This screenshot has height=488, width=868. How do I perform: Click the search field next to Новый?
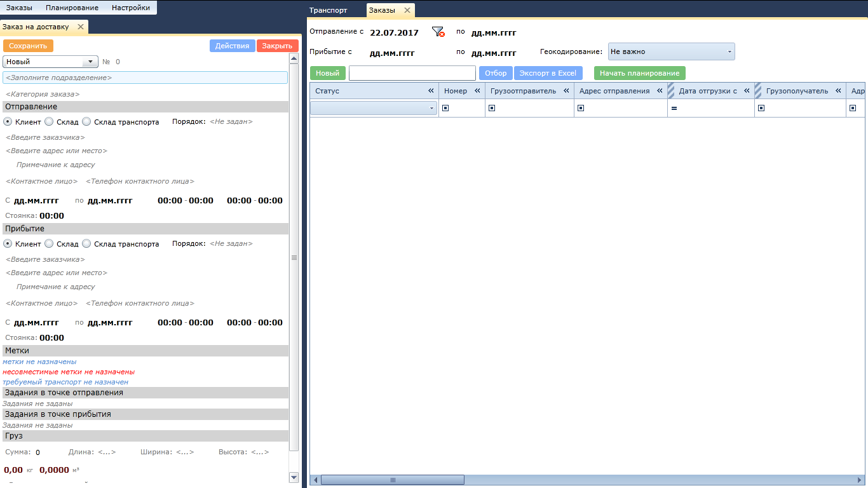coord(412,73)
